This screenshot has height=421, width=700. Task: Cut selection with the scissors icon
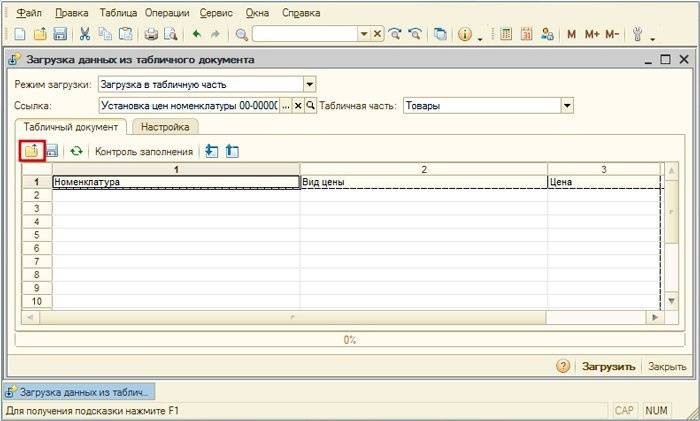(x=85, y=34)
